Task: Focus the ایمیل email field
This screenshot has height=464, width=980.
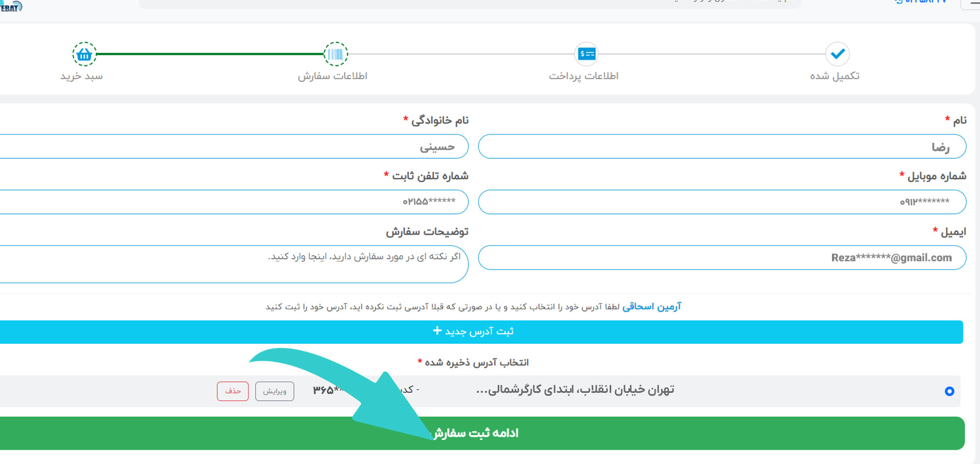Action: 722,258
